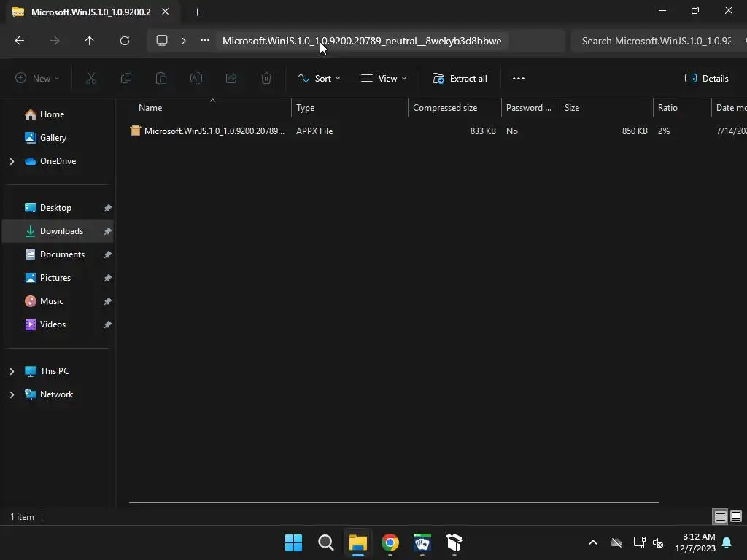Expand the breadcrumb chevron after monitor icon
The height and width of the screenshot is (560, 747).
184,41
